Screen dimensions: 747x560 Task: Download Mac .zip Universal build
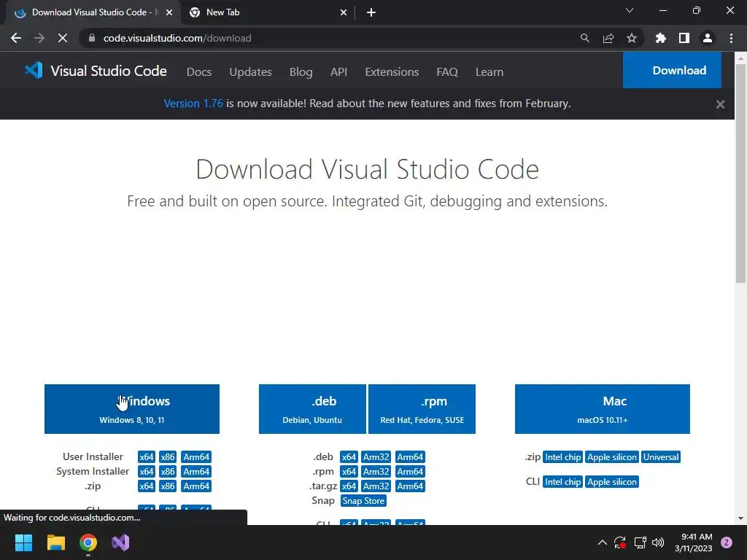pos(661,457)
